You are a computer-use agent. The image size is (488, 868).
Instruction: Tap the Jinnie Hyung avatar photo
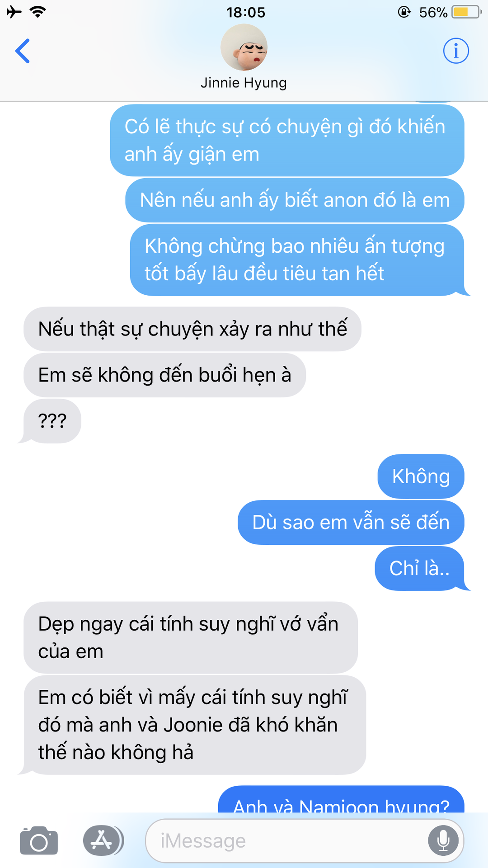coord(244,47)
